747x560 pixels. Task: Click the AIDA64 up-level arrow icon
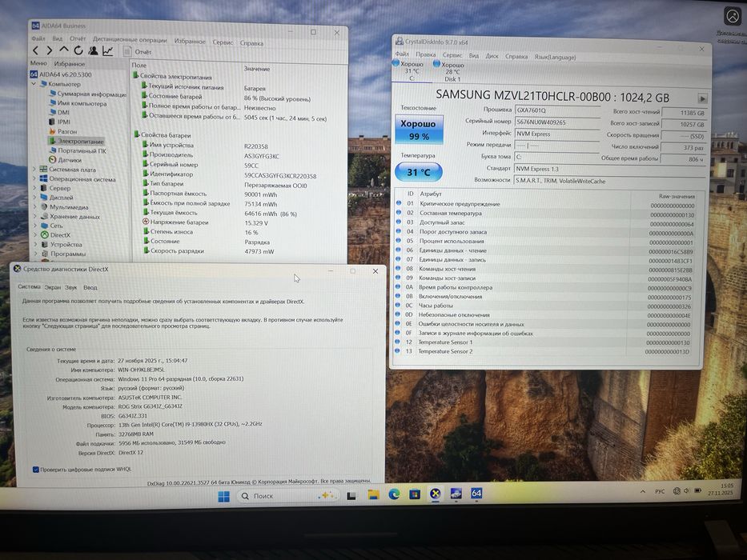pyautogui.click(x=64, y=50)
